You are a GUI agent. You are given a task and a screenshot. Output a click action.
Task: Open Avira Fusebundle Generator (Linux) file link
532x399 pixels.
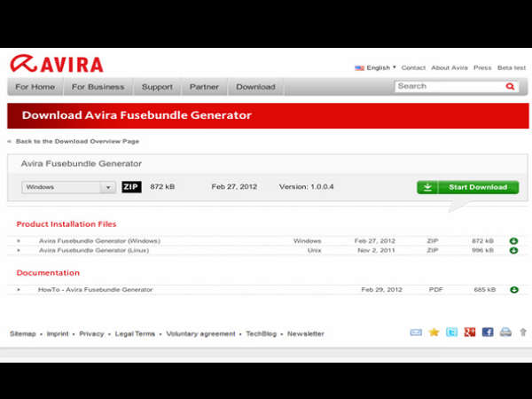tap(94, 250)
